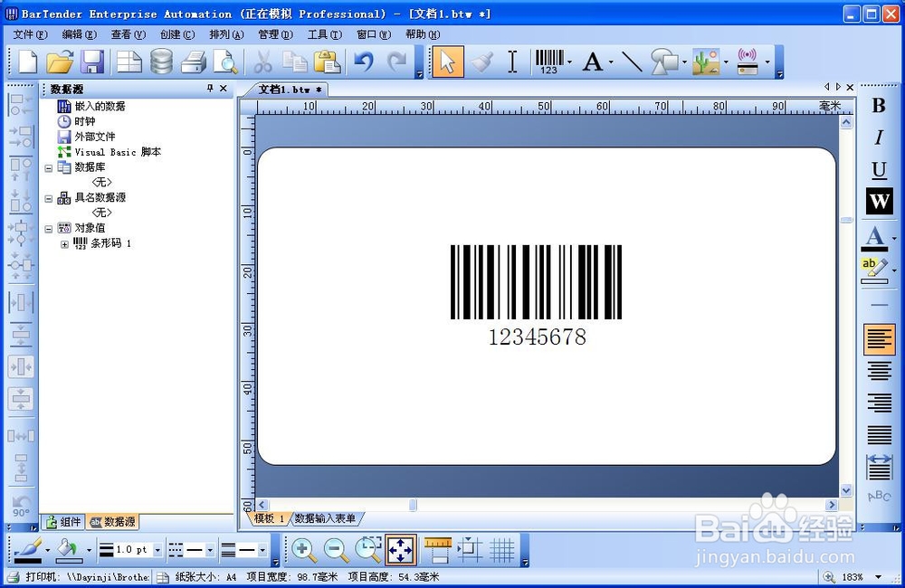Open the 排列 menu
This screenshot has height=588, width=905.
[226, 34]
